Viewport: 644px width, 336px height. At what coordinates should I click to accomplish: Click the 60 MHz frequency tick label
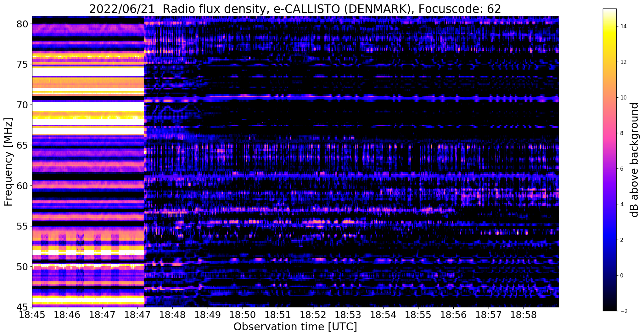click(23, 186)
